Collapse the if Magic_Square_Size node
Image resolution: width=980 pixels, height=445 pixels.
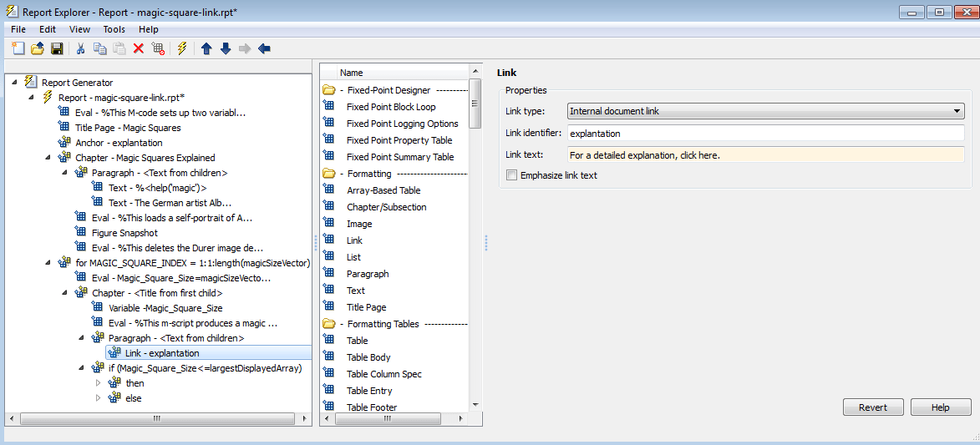[x=82, y=367]
